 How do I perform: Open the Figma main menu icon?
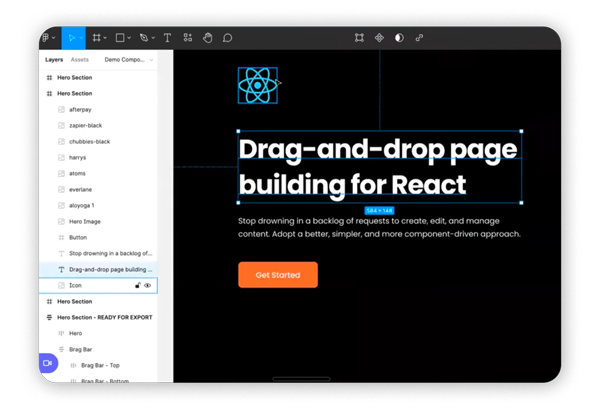[x=46, y=38]
